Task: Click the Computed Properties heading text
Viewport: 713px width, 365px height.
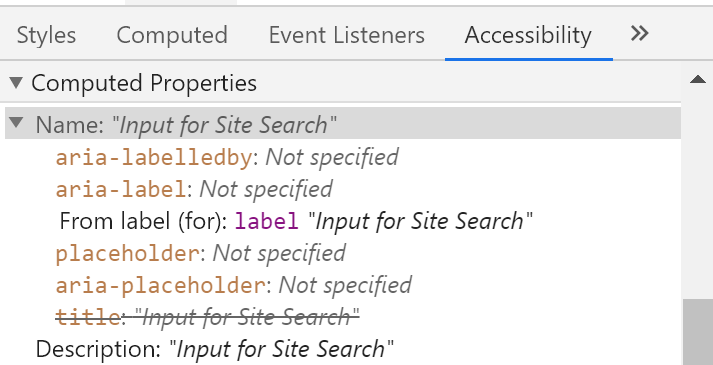Action: tap(144, 83)
